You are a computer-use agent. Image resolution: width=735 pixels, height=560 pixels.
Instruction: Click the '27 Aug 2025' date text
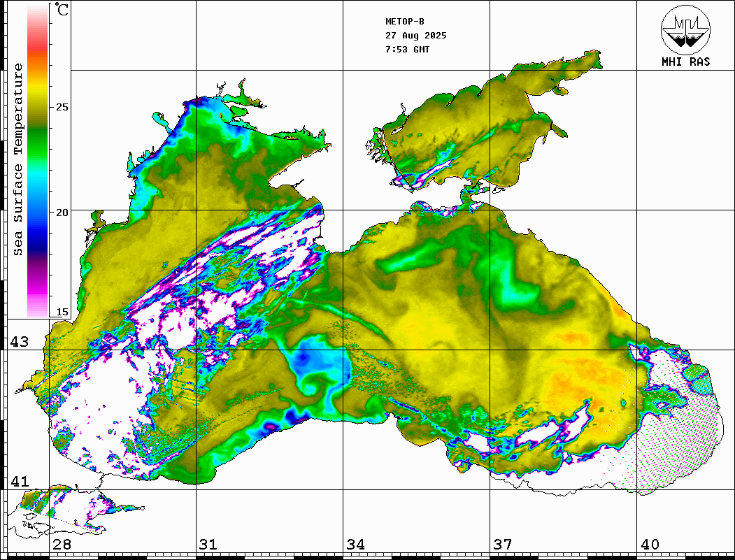point(416,36)
